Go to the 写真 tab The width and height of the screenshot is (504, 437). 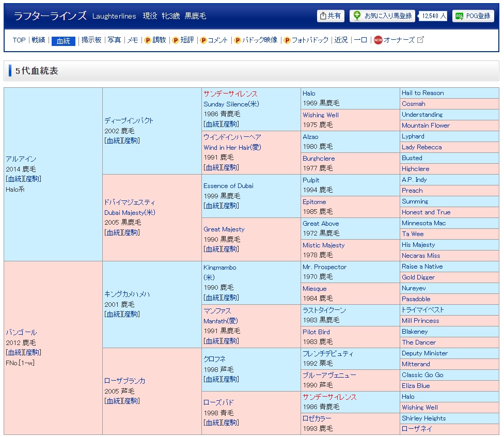pos(114,40)
